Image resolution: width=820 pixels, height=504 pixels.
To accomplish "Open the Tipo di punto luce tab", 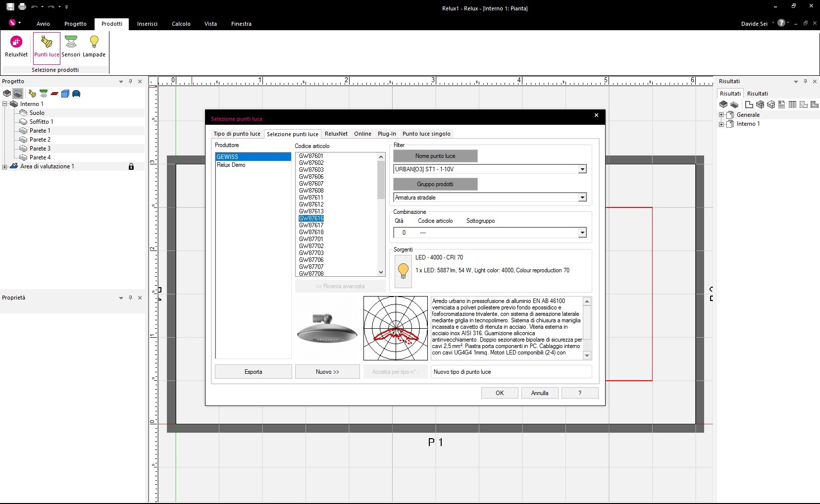I will [237, 134].
